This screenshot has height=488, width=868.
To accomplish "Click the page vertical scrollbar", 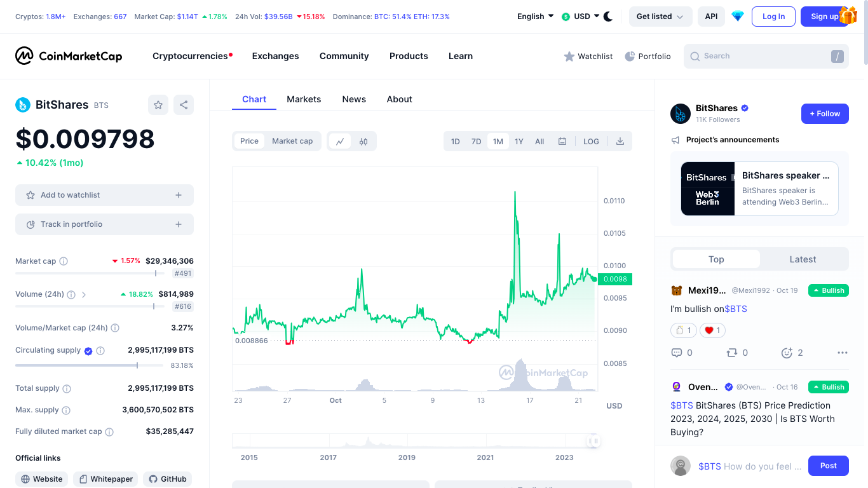I will point(865,32).
